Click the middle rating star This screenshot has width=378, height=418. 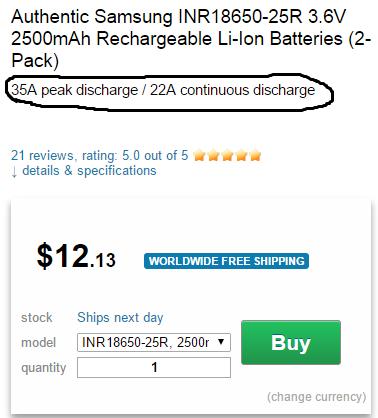(x=227, y=155)
